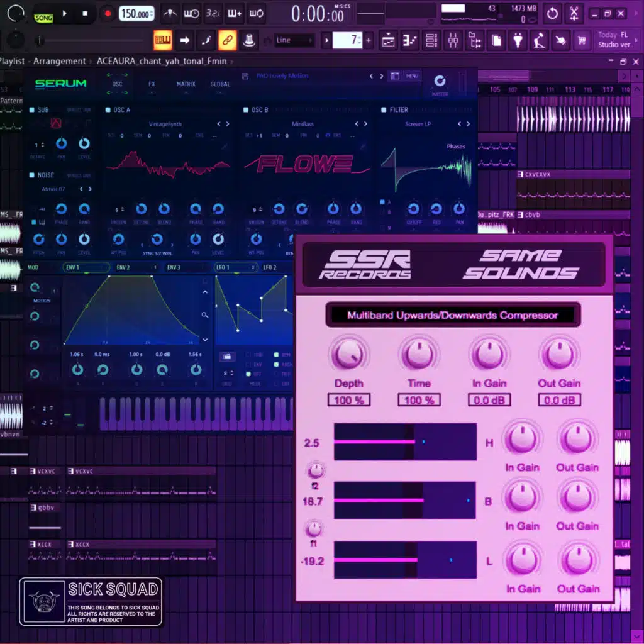Image resolution: width=644 pixels, height=644 pixels.
Task: Switch to Serum FX tab
Action: (152, 84)
